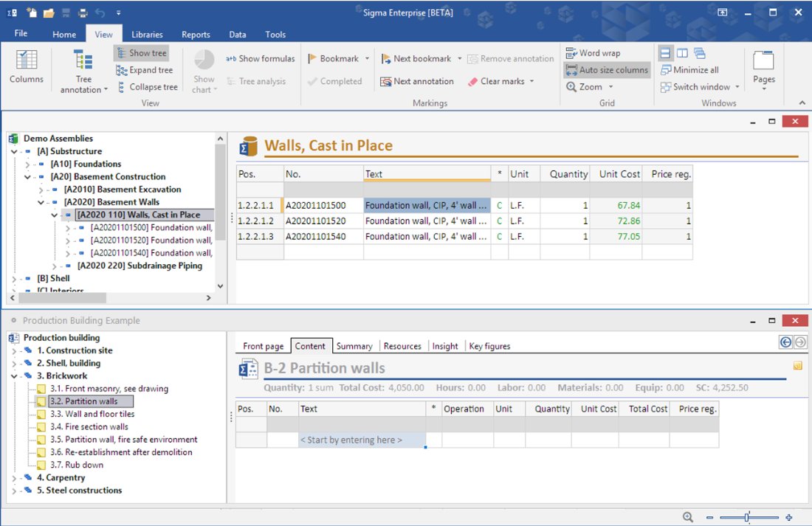
Task: Click '< Start by entering here >' cell
Action: tap(362, 440)
